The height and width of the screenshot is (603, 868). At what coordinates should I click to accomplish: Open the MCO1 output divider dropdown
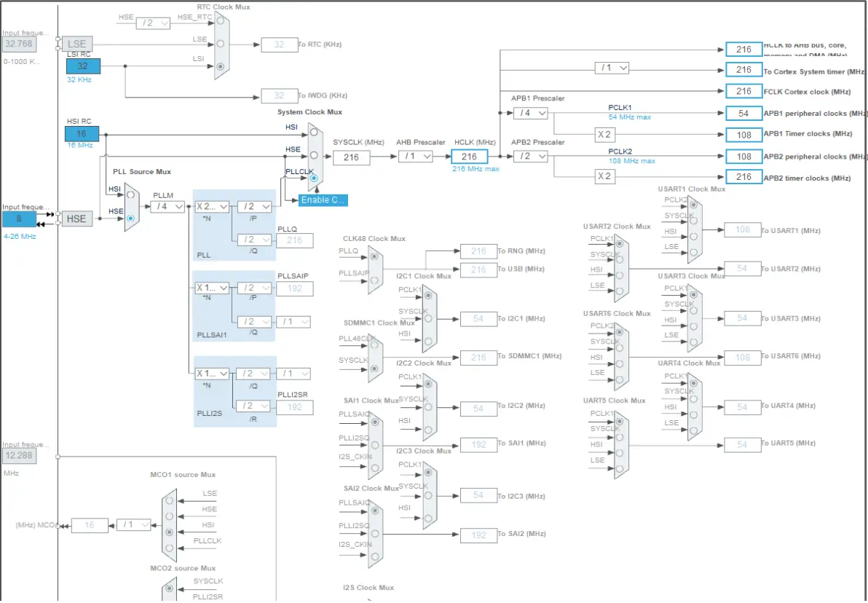(x=134, y=525)
